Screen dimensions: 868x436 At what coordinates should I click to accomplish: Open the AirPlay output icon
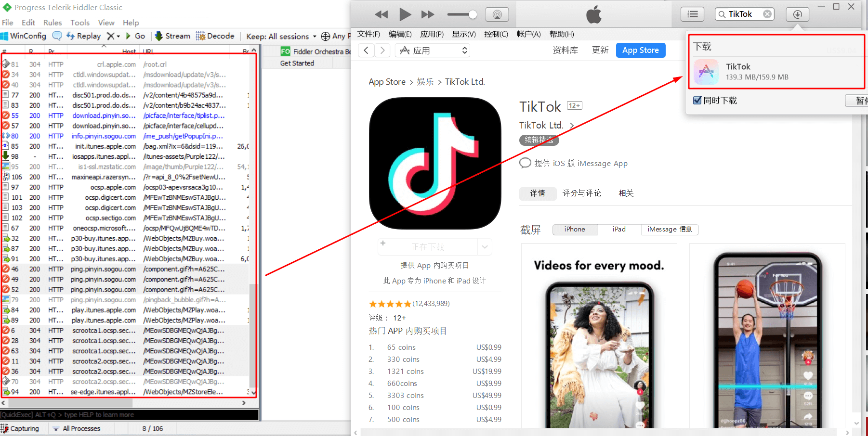point(497,14)
